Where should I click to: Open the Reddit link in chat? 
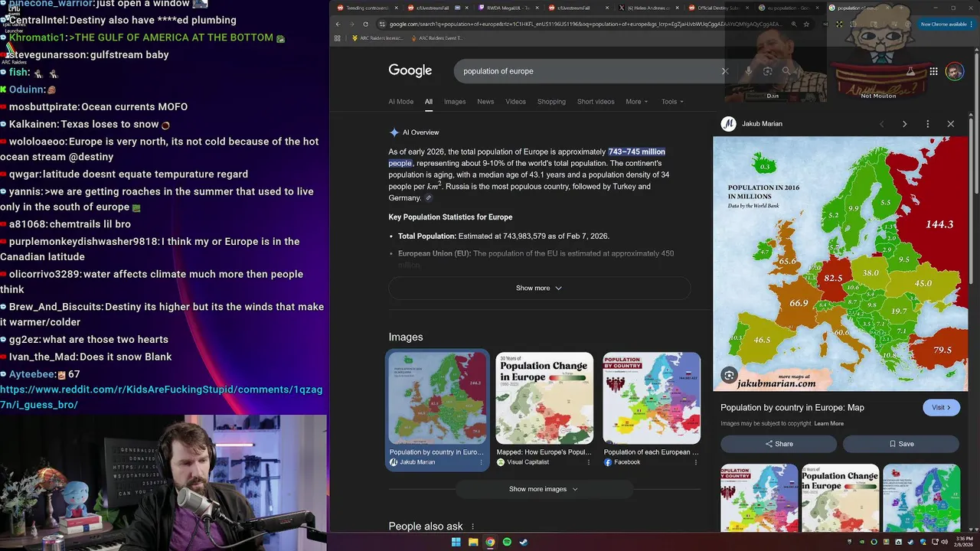pos(161,397)
